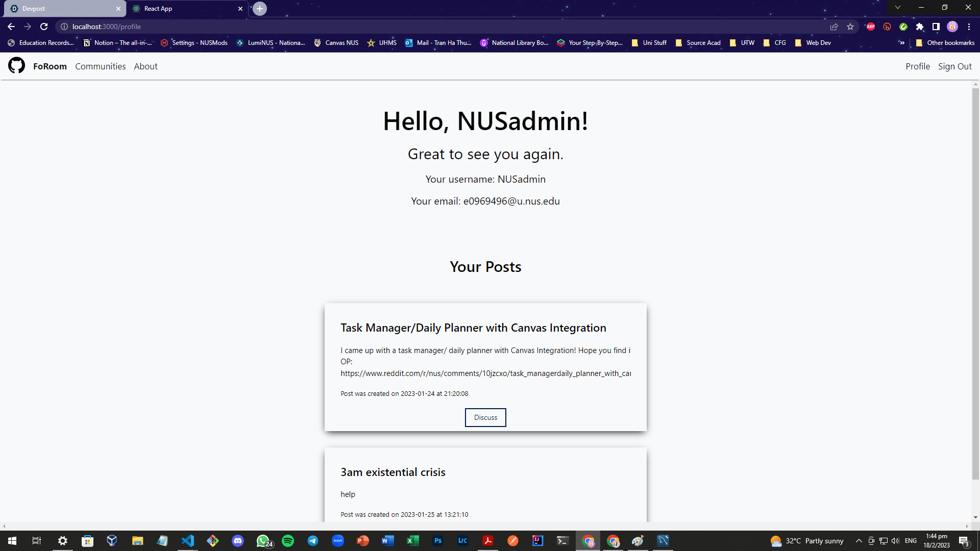This screenshot has height=551, width=980.
Task: Expand hidden bookmarks overflow chevron
Action: click(902, 43)
